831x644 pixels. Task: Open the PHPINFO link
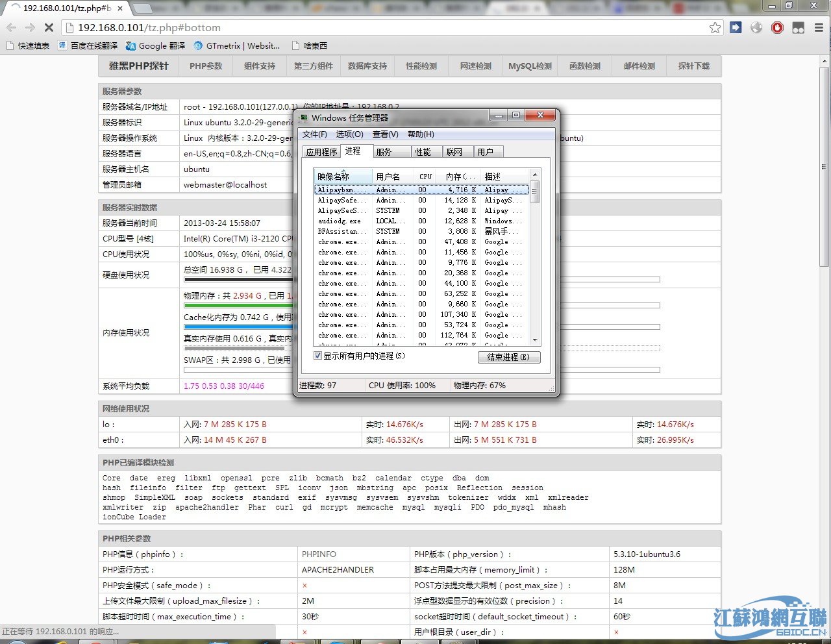[319, 554]
